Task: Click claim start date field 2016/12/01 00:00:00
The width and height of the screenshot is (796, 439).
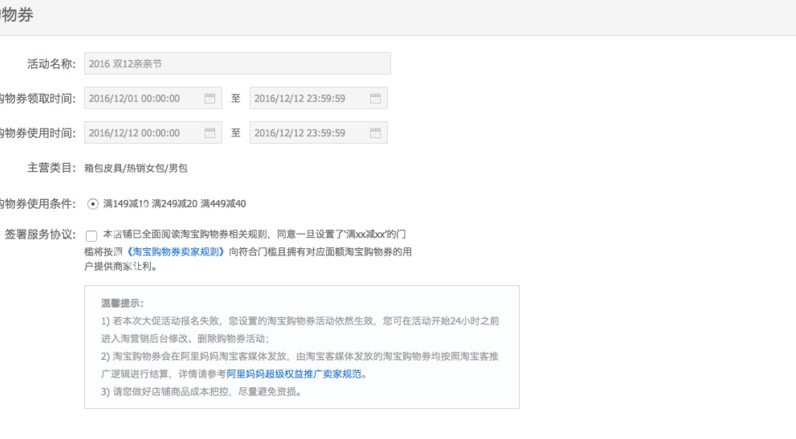Action: pos(143,99)
